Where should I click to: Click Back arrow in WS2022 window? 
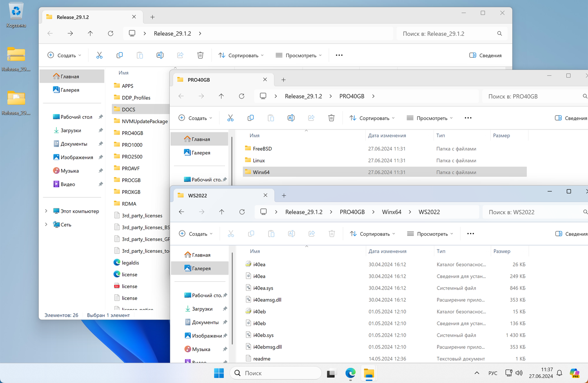pos(181,212)
